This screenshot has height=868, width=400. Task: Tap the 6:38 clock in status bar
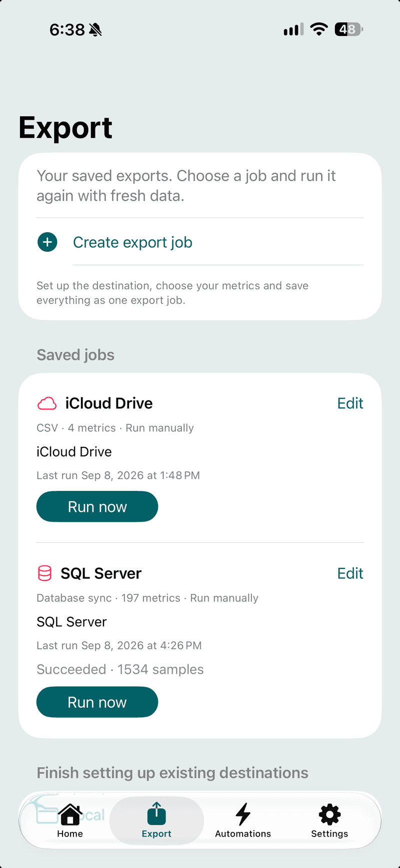[x=67, y=30]
